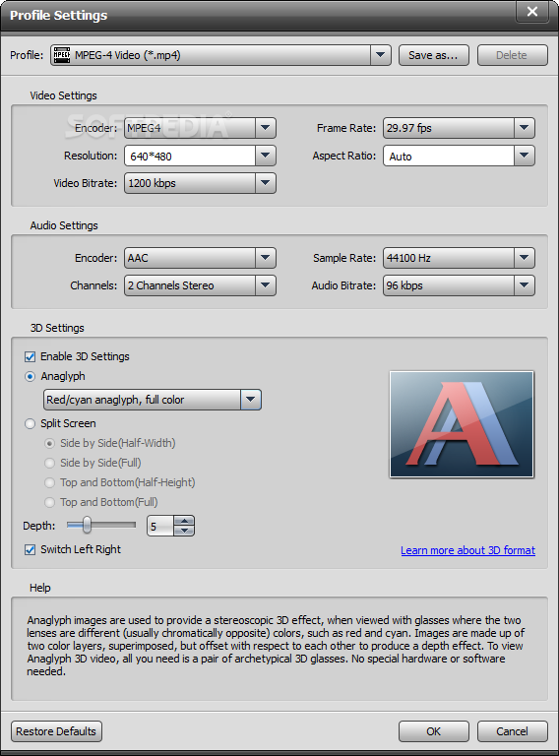This screenshot has width=559, height=756.
Task: Decrease Depth with the down arrow
Action: click(184, 531)
